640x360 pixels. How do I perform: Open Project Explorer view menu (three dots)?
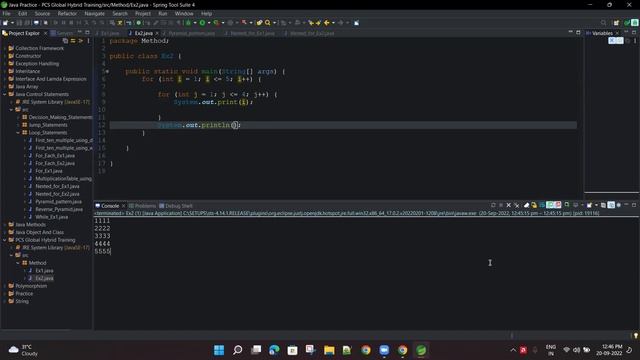coord(88,41)
